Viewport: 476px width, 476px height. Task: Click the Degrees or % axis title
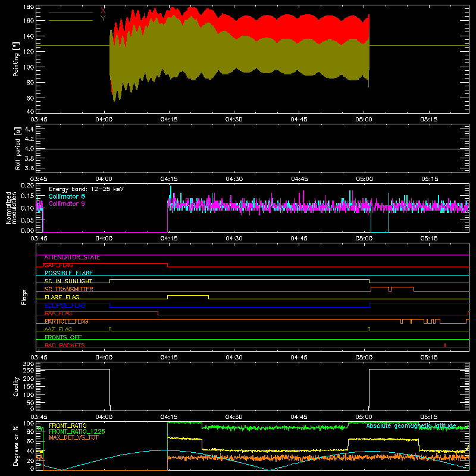16,446
